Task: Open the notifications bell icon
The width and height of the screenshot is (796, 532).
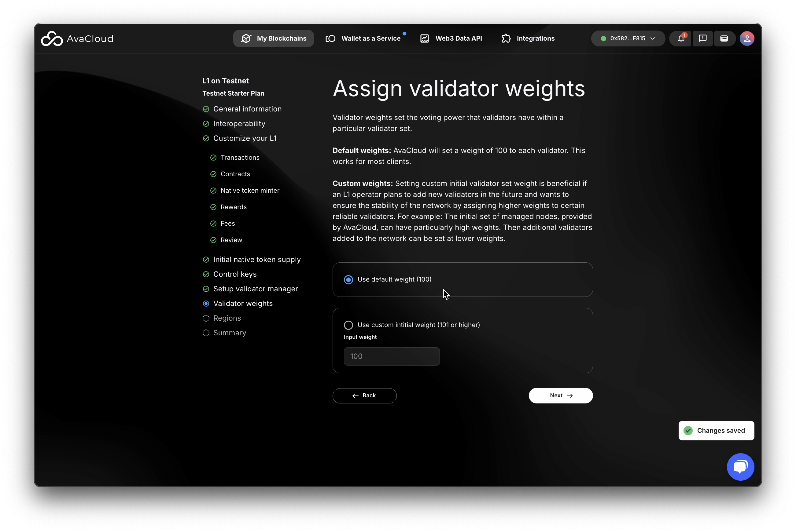Action: pos(680,39)
